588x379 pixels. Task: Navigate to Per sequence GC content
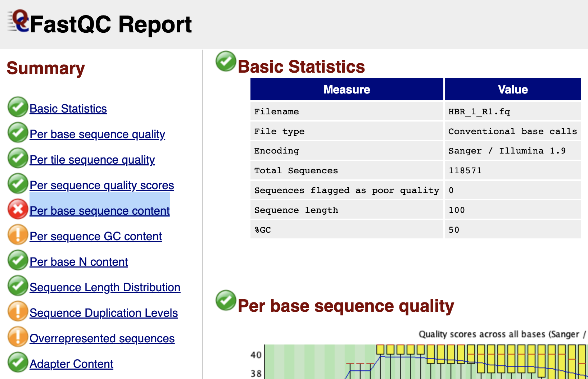tap(96, 236)
